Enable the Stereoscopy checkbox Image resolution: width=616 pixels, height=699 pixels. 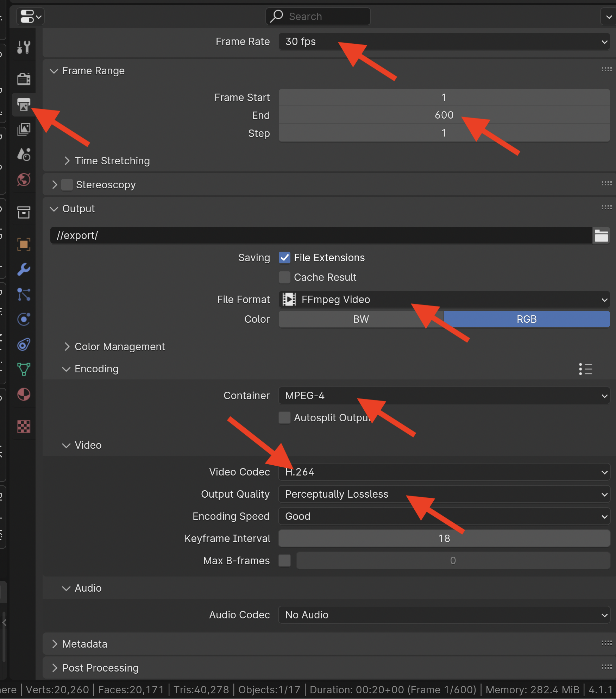click(67, 185)
